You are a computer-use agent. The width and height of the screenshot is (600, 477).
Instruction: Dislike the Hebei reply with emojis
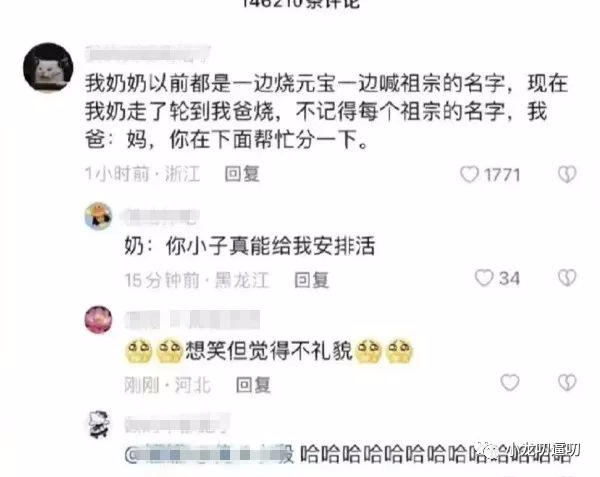(x=567, y=382)
